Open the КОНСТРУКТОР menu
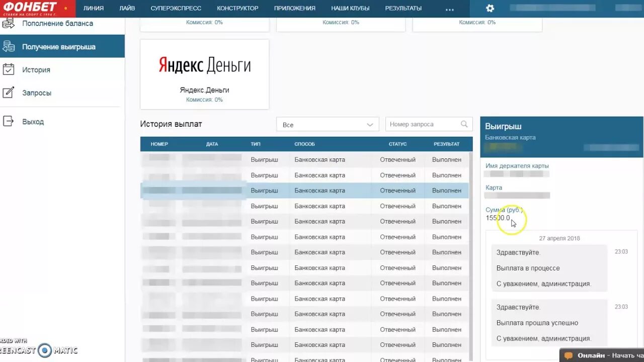 click(x=237, y=9)
